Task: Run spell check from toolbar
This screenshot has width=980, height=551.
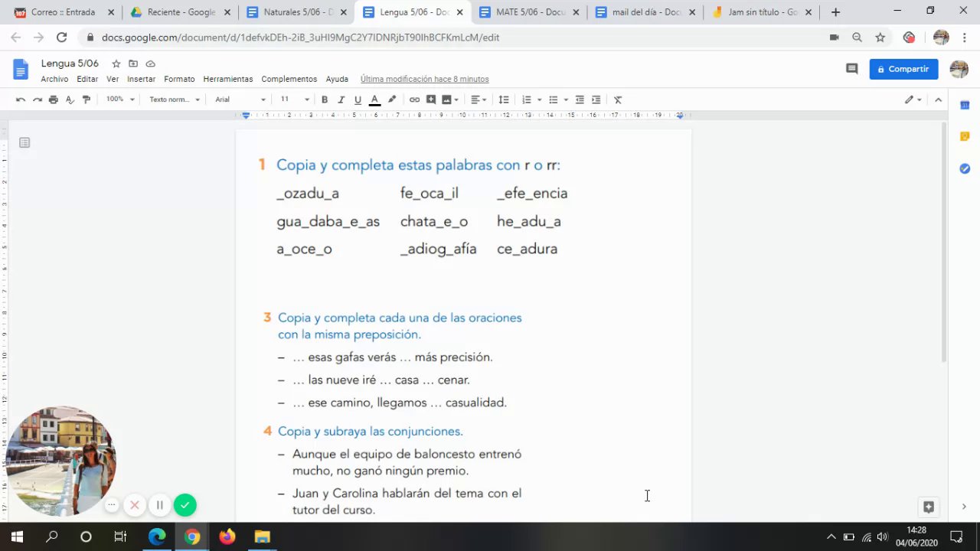Action: pos(70,99)
